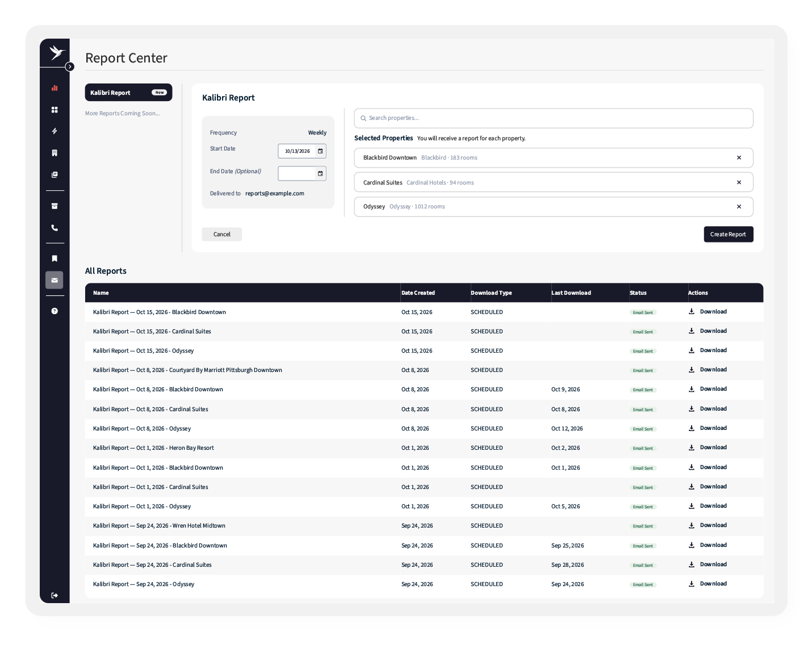Click the logout icon in the sidebar
This screenshot has width=812, height=648.
click(55, 595)
